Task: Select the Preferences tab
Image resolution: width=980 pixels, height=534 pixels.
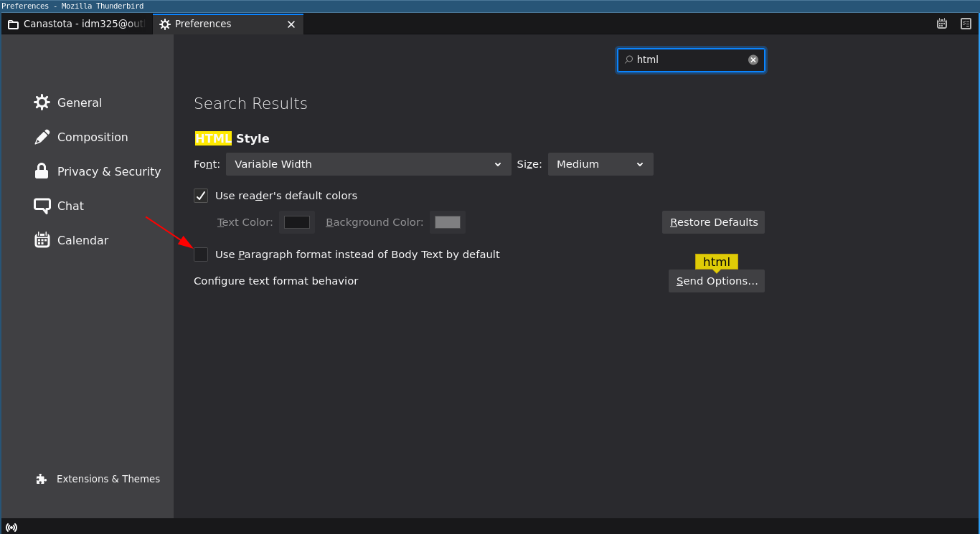Action: (x=228, y=24)
